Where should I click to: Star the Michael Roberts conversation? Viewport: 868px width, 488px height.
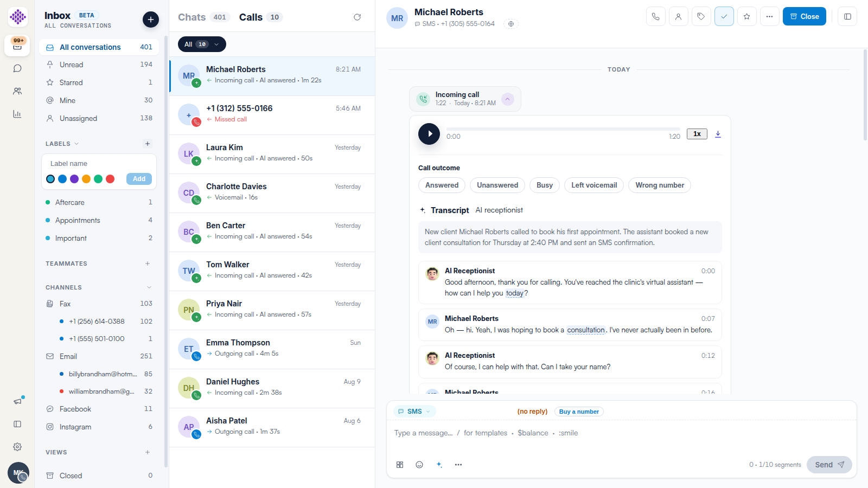tap(747, 16)
